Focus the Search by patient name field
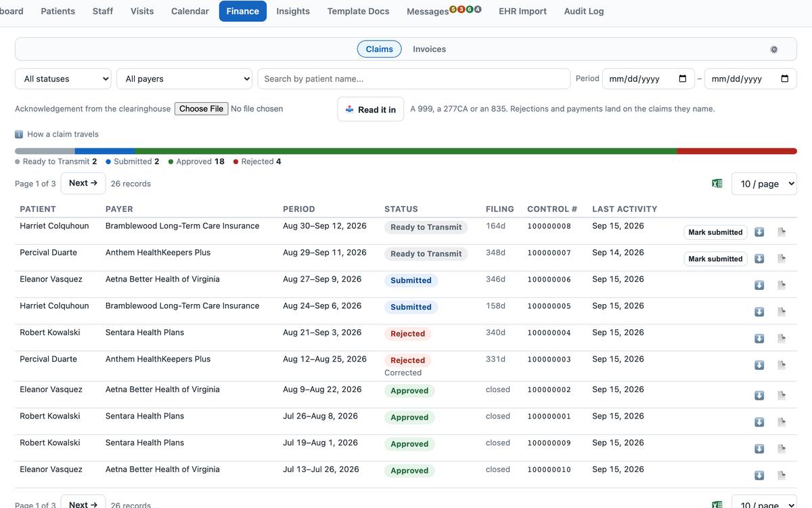The image size is (812, 508). [x=413, y=79]
